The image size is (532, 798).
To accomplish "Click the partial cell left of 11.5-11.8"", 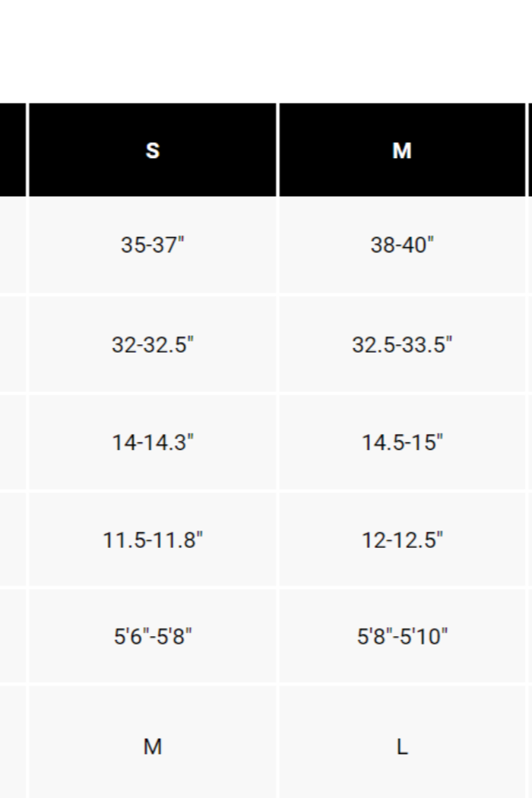I will pos(12,540).
